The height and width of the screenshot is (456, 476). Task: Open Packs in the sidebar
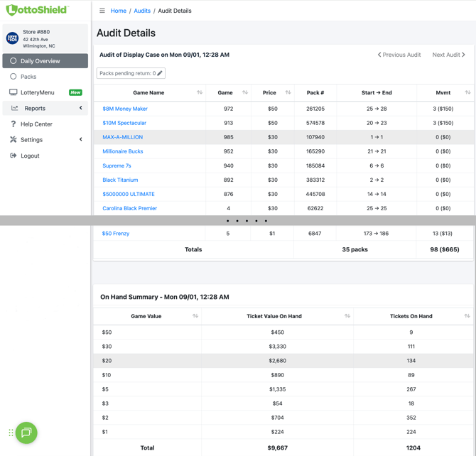click(x=28, y=77)
